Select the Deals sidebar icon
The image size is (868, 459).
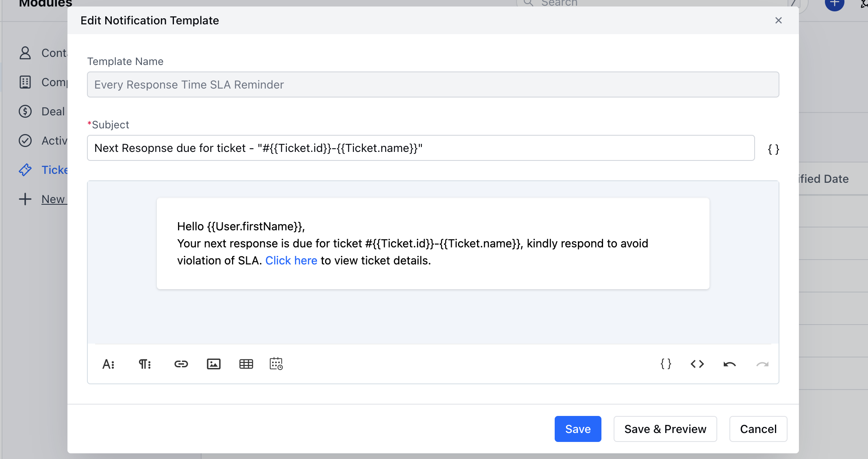point(25,111)
